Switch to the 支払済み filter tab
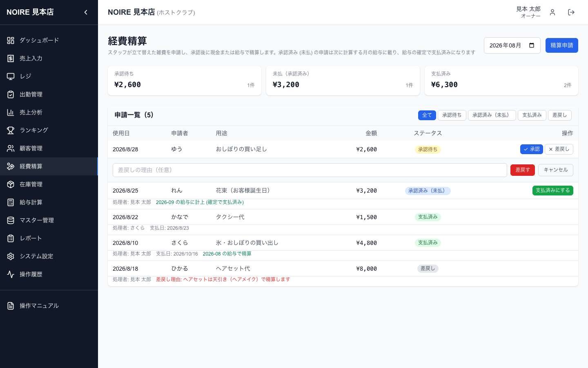Screen dimensions: 588x368 pos(532,115)
